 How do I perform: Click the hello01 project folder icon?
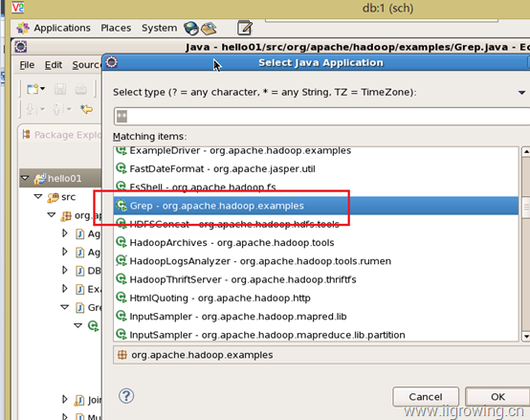[39, 178]
